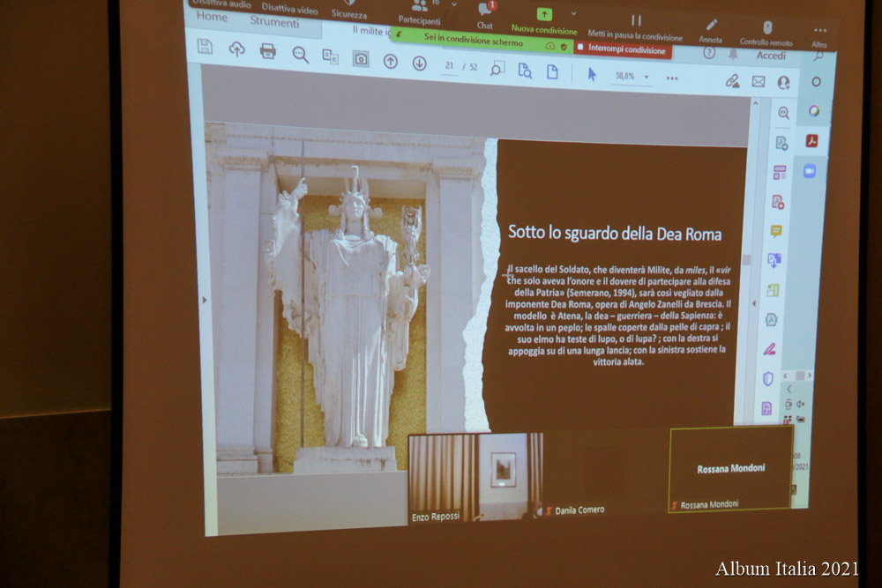Go to the next page using down arrow
Image resolution: width=882 pixels, height=588 pixels.
point(419,63)
